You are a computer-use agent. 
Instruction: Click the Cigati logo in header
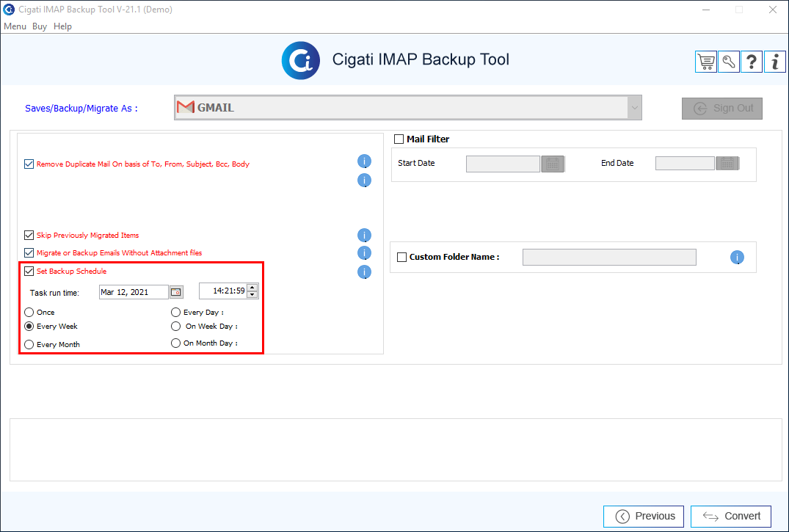301,60
